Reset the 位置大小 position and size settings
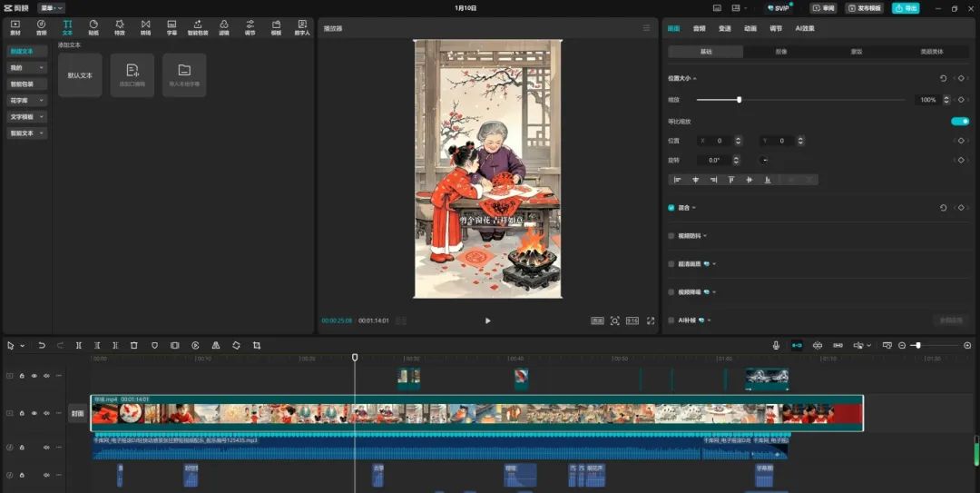Image resolution: width=980 pixels, height=493 pixels. coord(943,78)
